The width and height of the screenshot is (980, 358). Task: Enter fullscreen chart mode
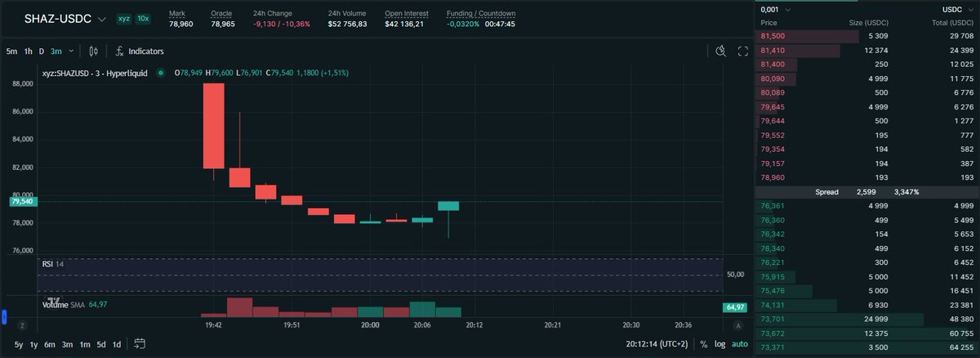click(x=743, y=51)
